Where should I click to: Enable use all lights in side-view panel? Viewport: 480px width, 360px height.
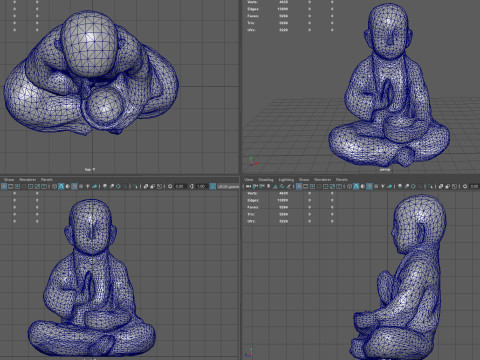[x=383, y=186]
